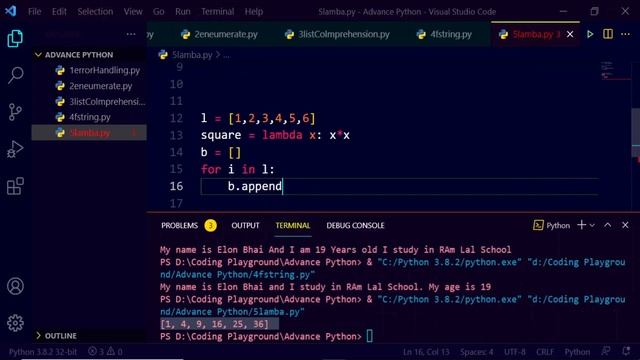Open notifications bell in status bar

coord(626,351)
